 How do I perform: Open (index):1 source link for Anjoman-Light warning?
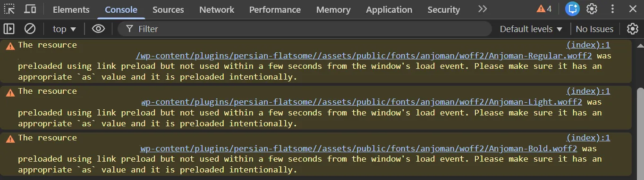[x=588, y=91]
